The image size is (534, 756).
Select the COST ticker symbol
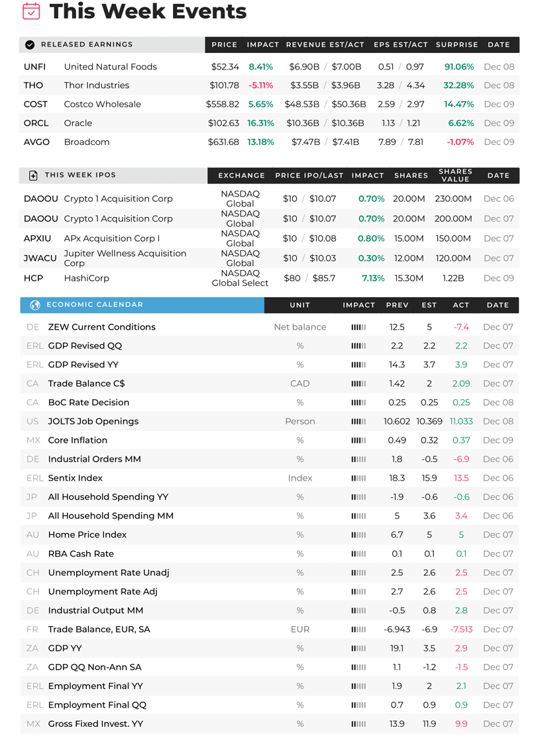[x=36, y=104]
